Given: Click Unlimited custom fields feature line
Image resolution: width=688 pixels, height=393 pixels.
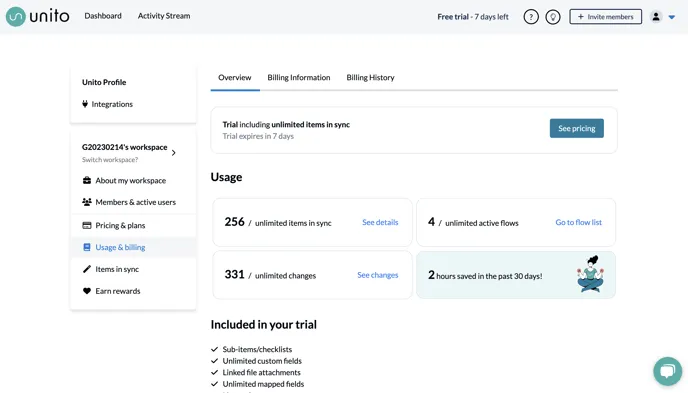Looking at the screenshot, I should point(262,361).
